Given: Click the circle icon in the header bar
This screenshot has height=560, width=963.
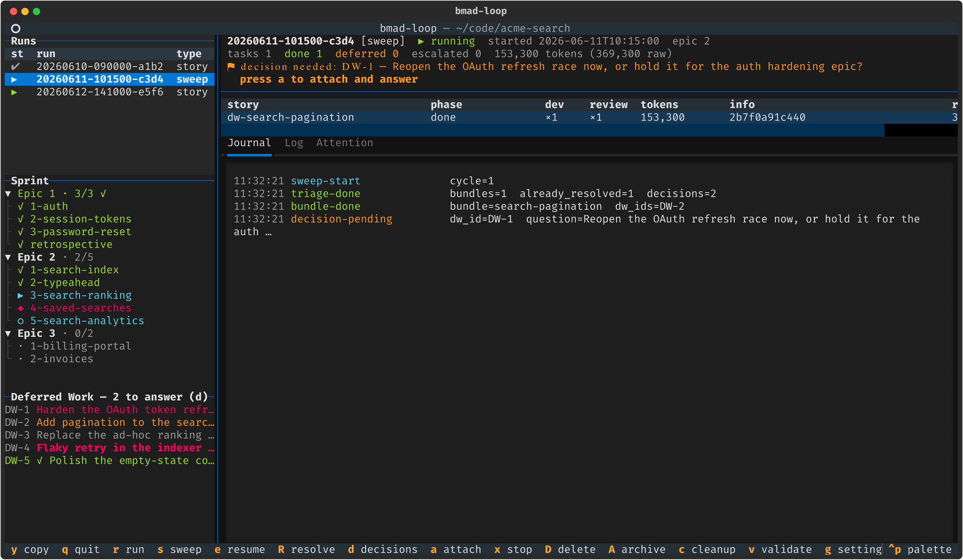Looking at the screenshot, I should [16, 28].
